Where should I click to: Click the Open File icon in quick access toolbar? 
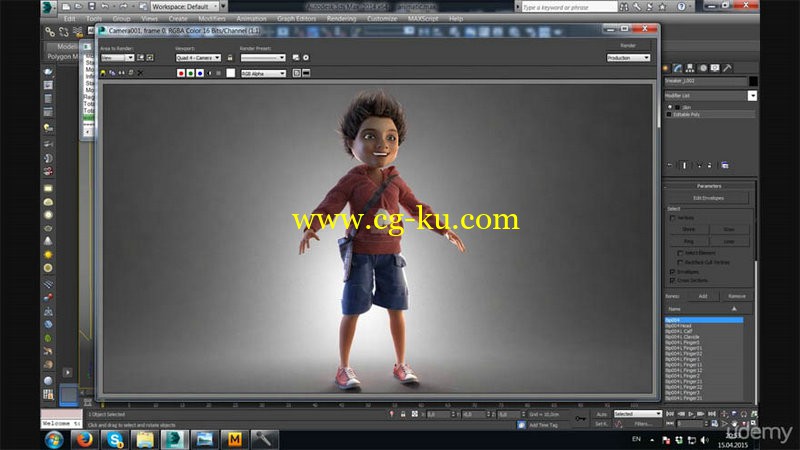coord(79,7)
